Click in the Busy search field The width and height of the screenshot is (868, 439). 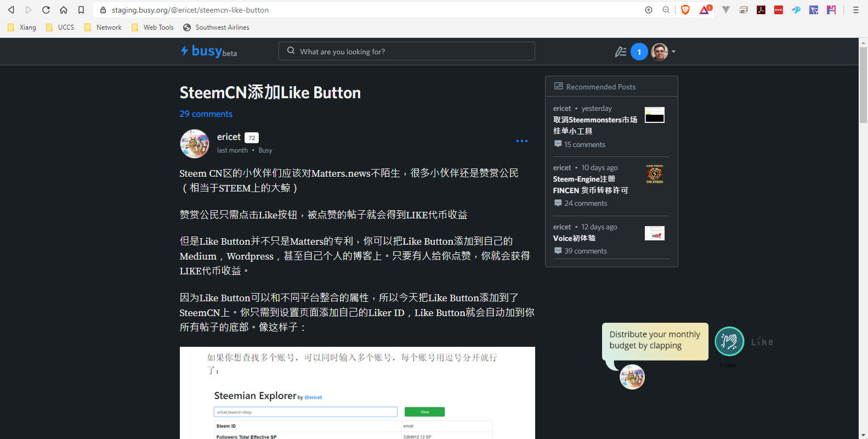click(x=407, y=51)
